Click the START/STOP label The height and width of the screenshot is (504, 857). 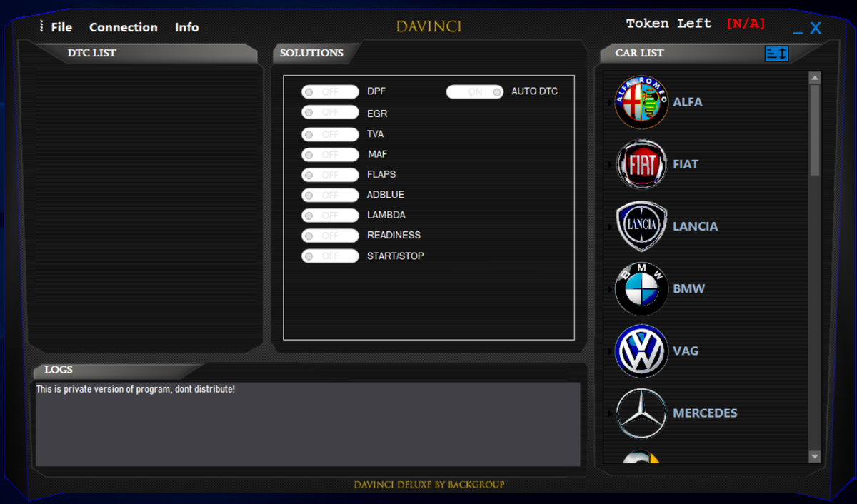coord(396,256)
